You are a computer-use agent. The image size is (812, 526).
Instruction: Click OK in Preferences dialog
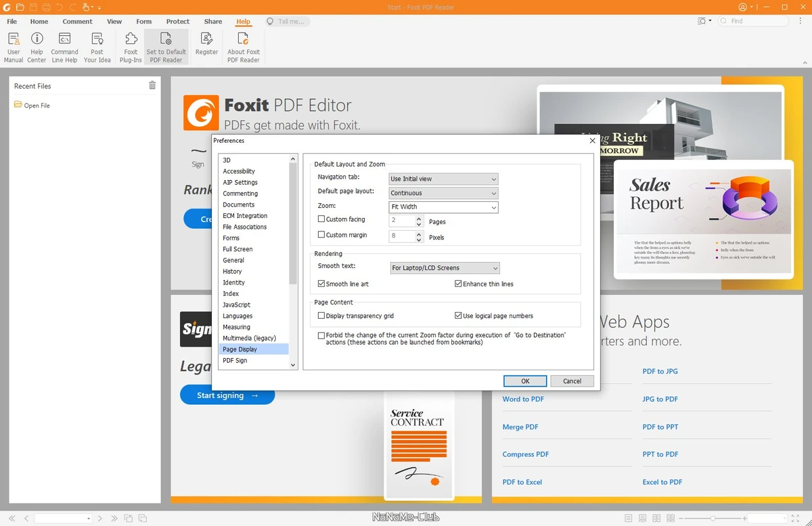(525, 381)
